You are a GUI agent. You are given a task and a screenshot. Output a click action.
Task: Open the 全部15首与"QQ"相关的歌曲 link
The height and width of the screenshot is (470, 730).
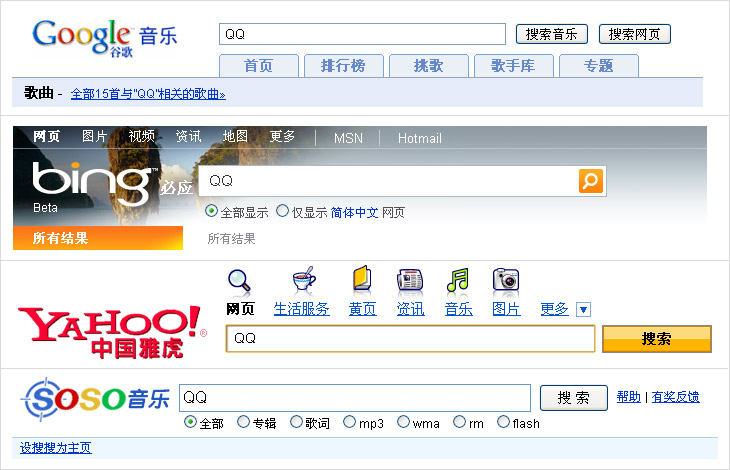(148, 94)
